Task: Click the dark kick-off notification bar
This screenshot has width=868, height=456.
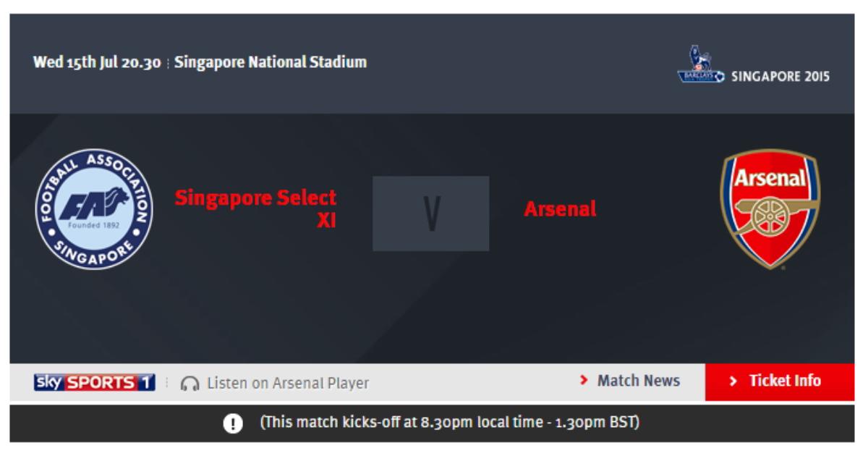Action: tap(432, 423)
